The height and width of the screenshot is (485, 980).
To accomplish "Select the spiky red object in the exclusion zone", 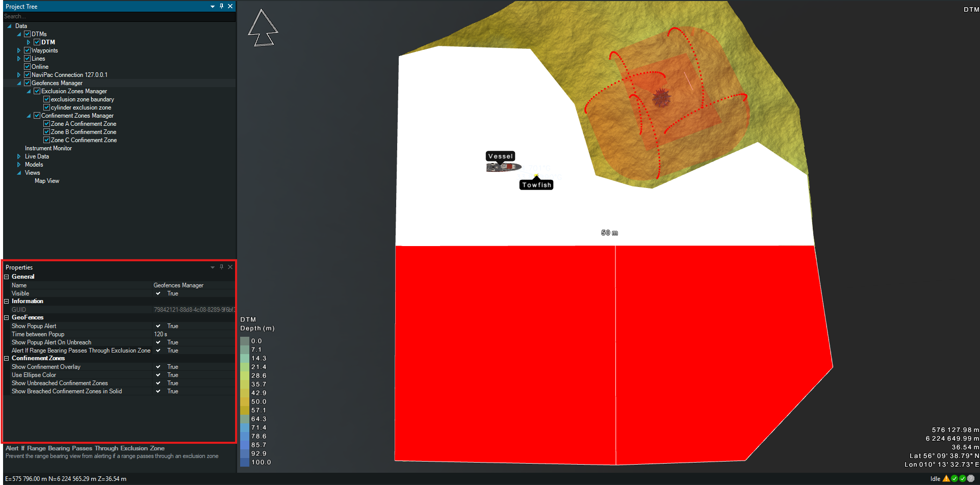I will 661,97.
